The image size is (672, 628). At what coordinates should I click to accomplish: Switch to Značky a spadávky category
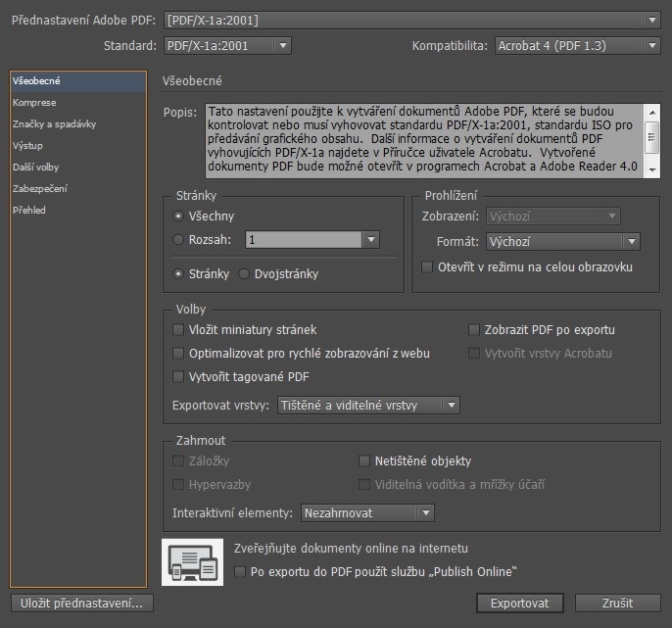click(78, 123)
